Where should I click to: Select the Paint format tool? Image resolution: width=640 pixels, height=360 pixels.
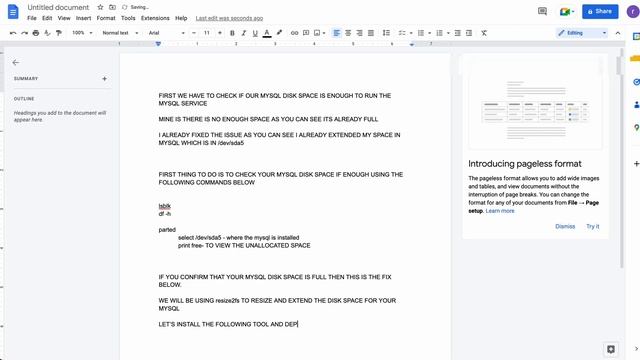tap(59, 33)
